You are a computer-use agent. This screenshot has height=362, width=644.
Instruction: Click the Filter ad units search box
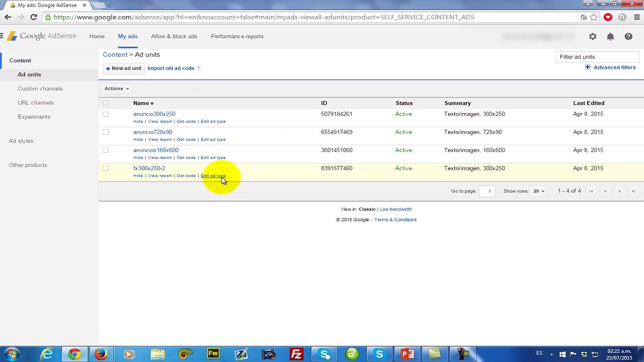click(x=597, y=57)
